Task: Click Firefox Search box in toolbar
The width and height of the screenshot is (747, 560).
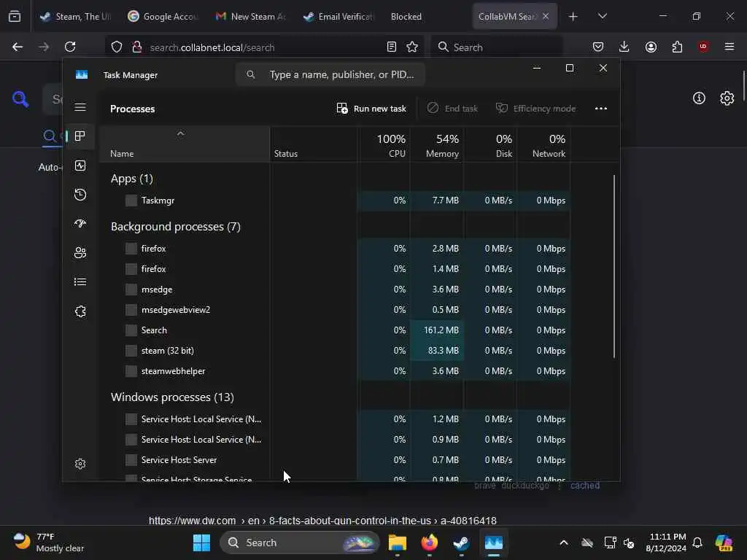Action: [497, 47]
